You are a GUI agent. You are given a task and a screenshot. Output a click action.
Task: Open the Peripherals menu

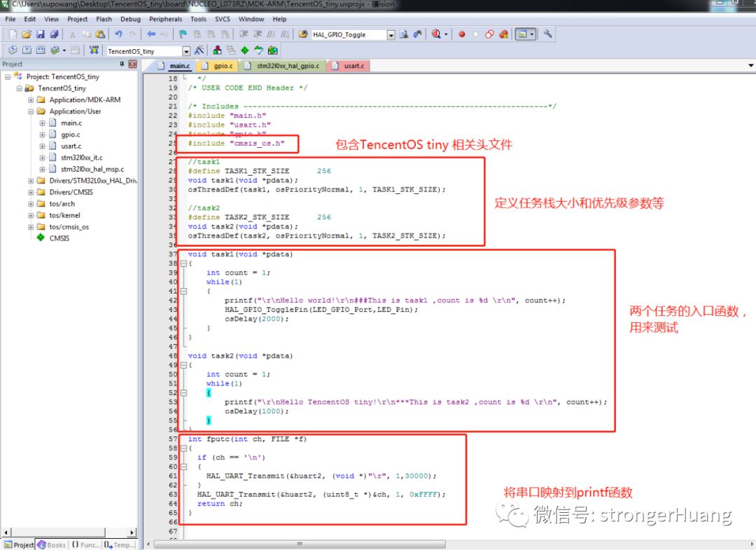165,20
